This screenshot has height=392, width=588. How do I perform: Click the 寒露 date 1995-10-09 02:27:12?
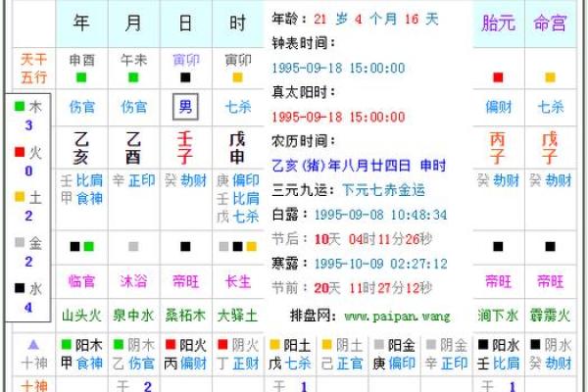[380, 264]
